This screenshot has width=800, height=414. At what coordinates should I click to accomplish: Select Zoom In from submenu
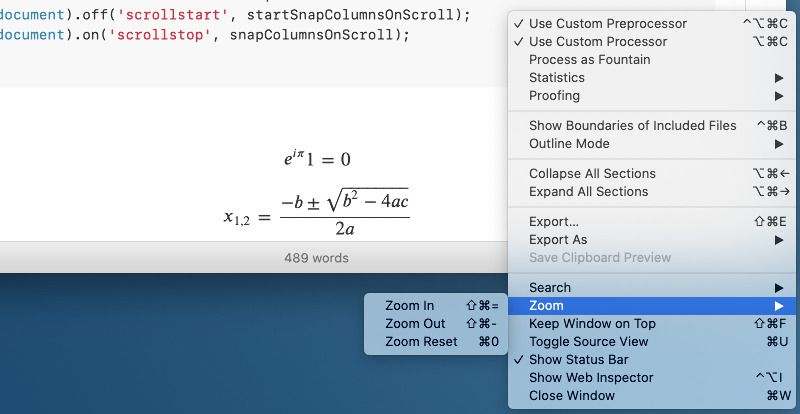pyautogui.click(x=436, y=306)
